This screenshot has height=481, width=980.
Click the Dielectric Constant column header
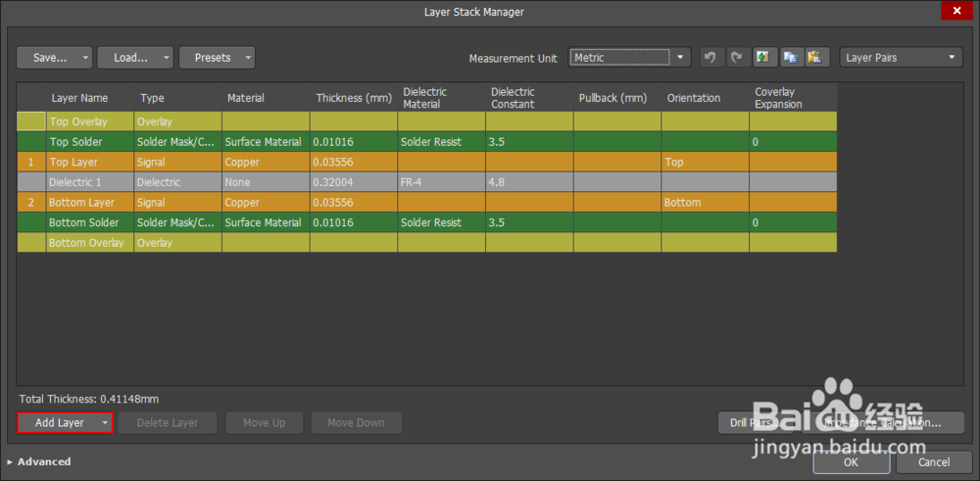tap(529, 98)
